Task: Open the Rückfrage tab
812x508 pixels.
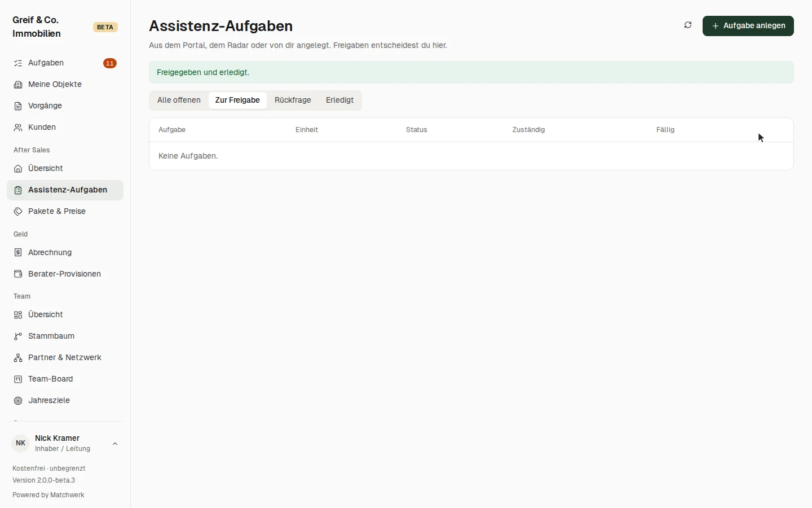Action: pos(293,100)
